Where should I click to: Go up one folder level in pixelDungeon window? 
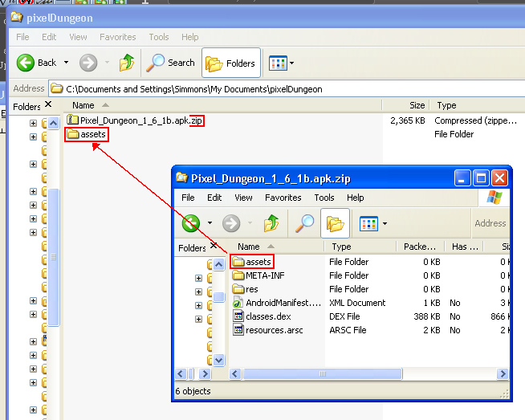click(126, 63)
